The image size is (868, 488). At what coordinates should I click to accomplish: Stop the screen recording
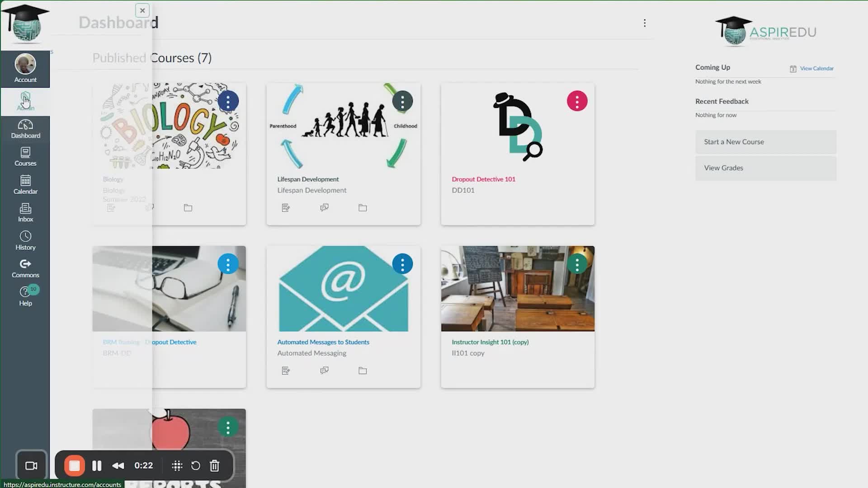pyautogui.click(x=75, y=466)
